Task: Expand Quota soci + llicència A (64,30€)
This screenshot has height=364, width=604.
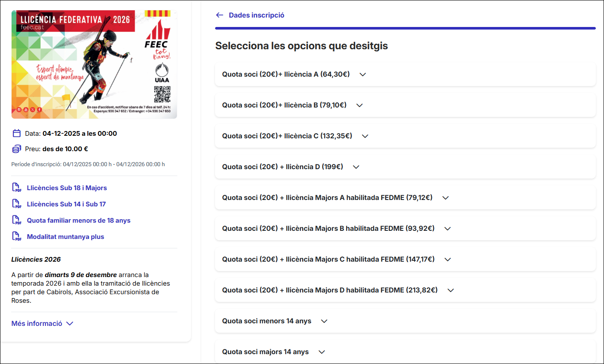Action: 362,75
